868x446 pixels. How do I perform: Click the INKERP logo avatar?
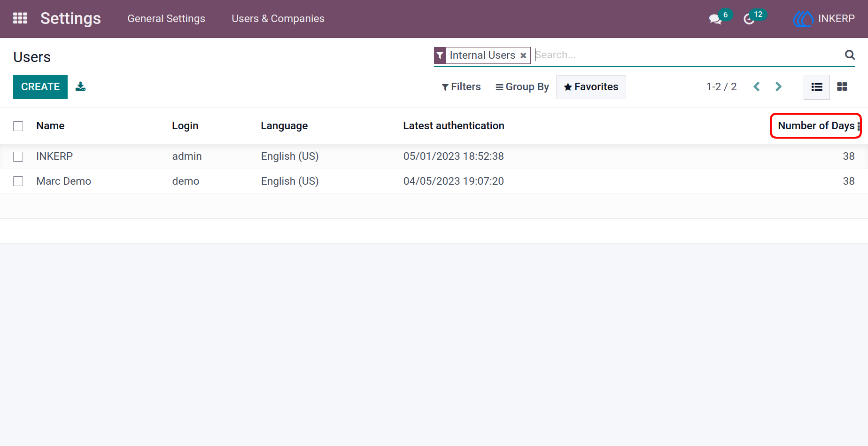(803, 19)
